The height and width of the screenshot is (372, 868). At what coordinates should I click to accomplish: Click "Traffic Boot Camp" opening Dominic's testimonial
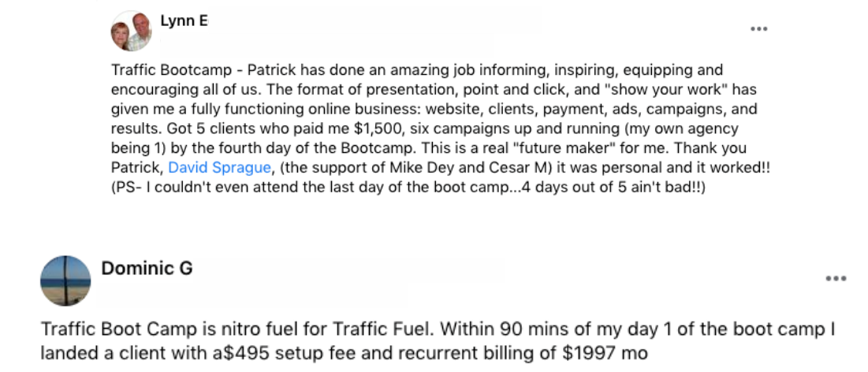pyautogui.click(x=119, y=329)
